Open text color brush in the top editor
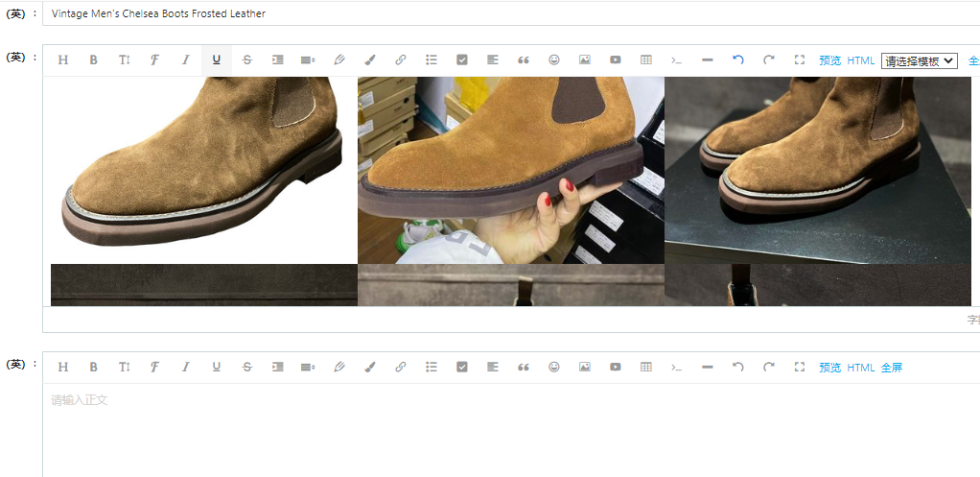Screen dimensions: 980x477 370,60
